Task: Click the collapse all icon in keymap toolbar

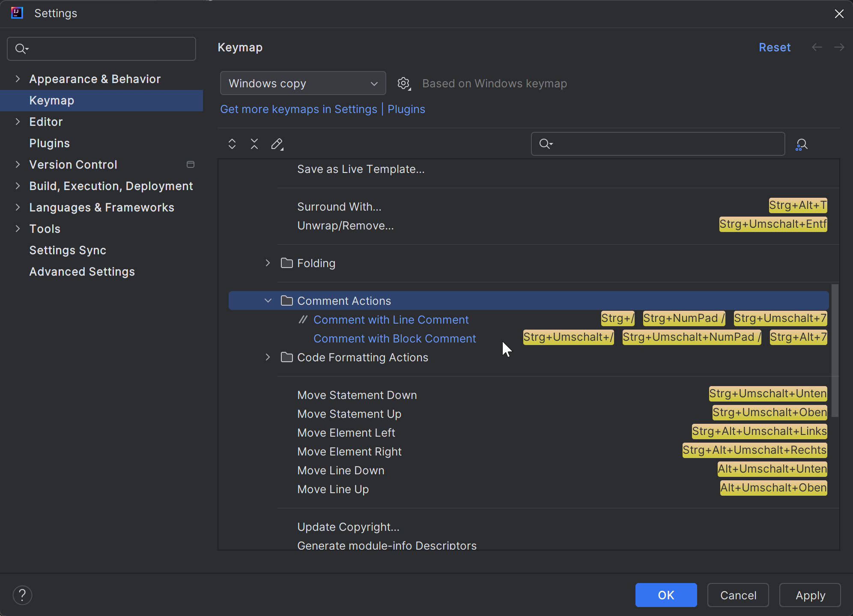Action: [254, 144]
